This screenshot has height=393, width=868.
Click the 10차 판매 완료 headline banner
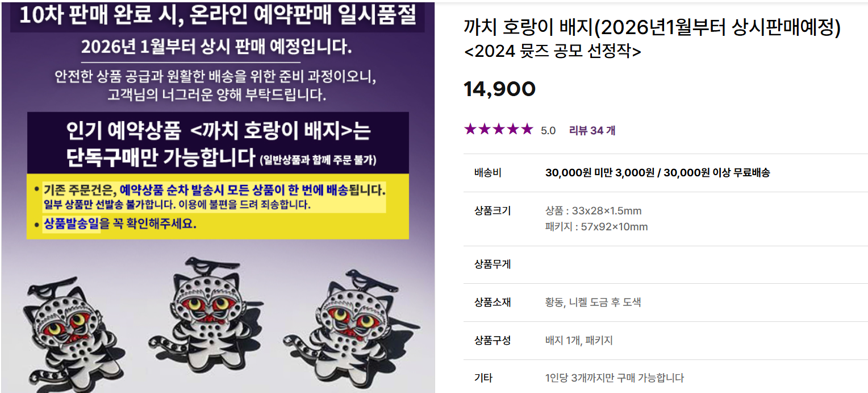point(218,16)
